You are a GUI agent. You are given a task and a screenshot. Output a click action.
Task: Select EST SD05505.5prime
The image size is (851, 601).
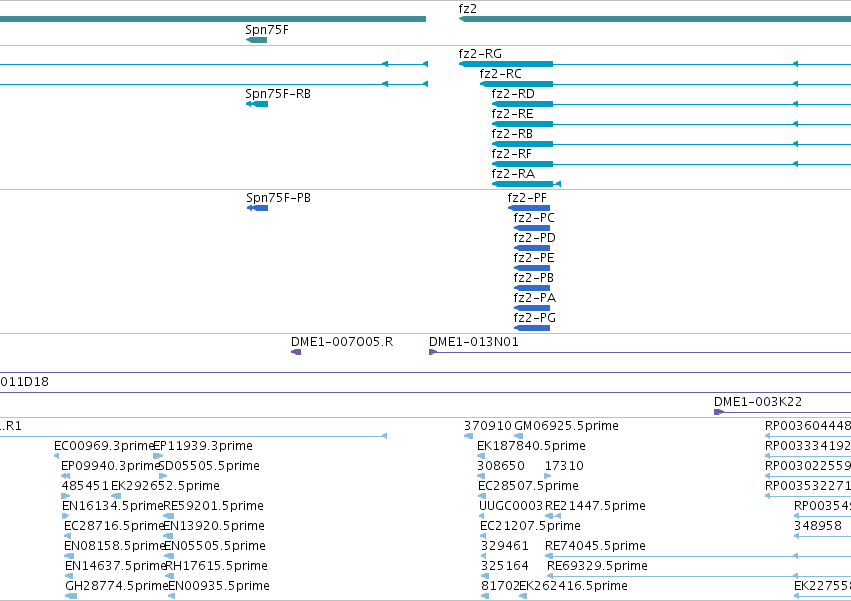pyautogui.click(x=209, y=466)
